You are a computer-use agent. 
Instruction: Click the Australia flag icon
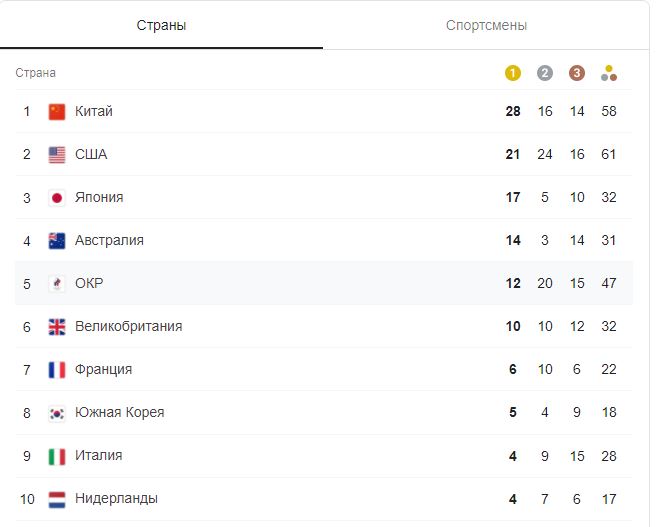[57, 241]
